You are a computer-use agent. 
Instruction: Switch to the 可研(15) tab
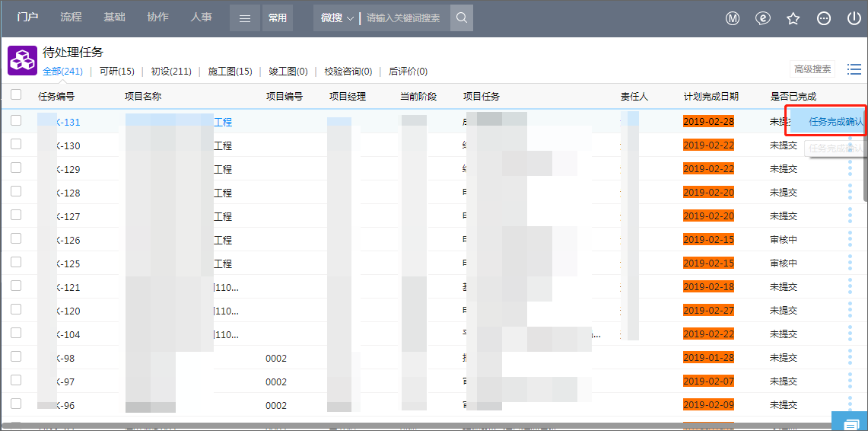(x=117, y=71)
